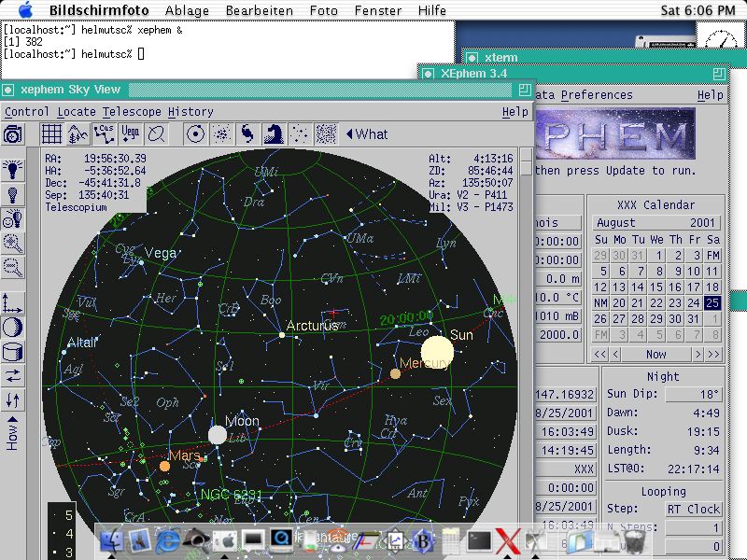The width and height of the screenshot is (747, 560).
Task: Open the Trash in the Dock
Action: (x=635, y=541)
